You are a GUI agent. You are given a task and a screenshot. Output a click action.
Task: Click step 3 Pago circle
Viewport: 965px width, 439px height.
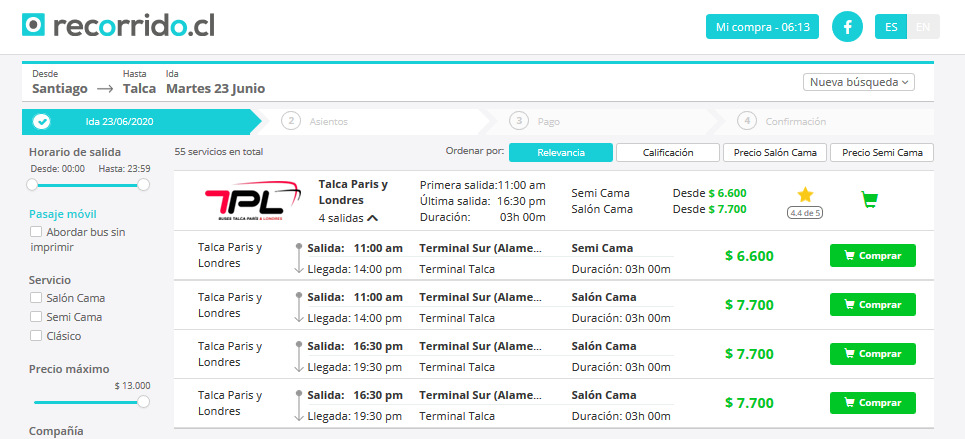[x=519, y=121]
